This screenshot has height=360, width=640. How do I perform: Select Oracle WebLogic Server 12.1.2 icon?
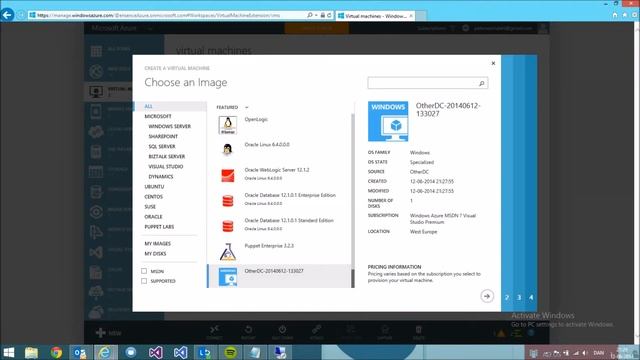tap(227, 176)
